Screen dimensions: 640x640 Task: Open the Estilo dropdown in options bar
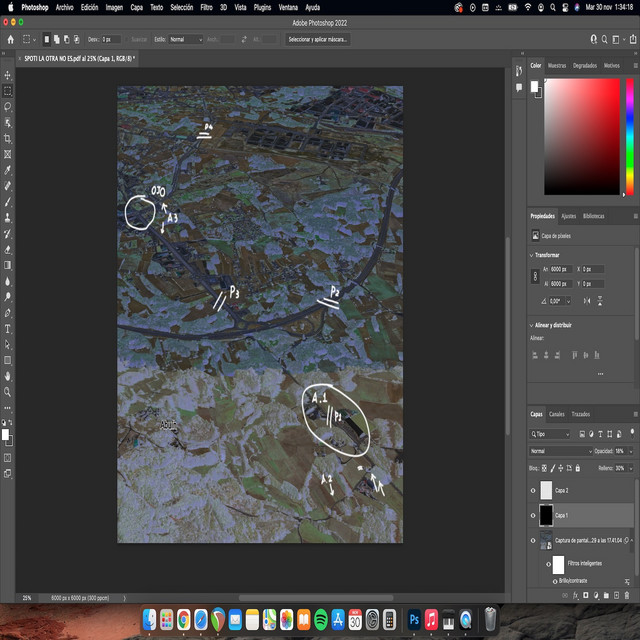[x=185, y=39]
